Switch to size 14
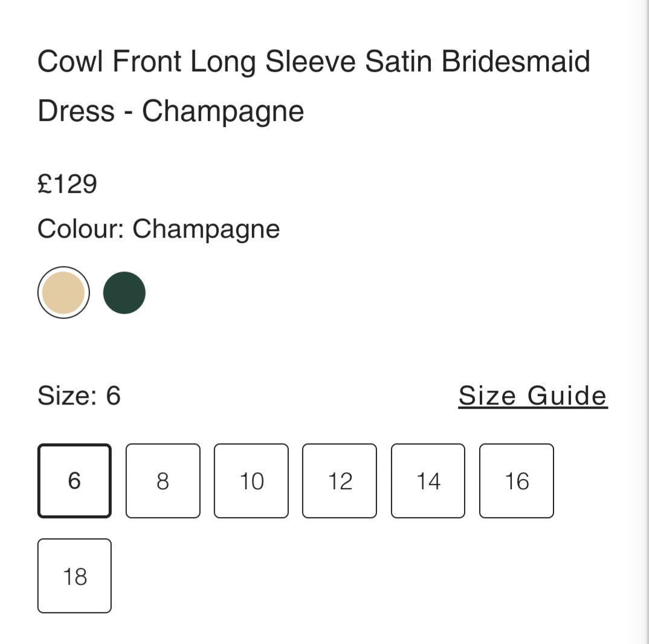This screenshot has height=644, width=649. (x=428, y=480)
